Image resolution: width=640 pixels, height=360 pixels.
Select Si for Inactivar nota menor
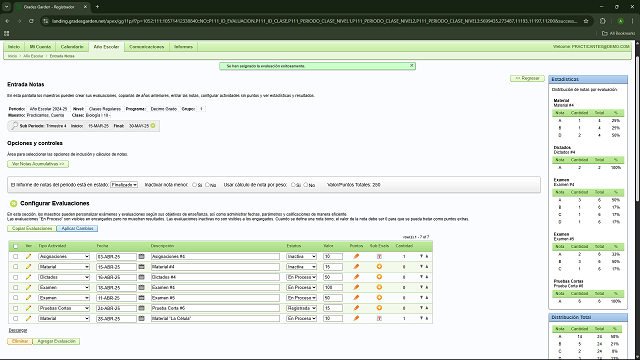pyautogui.click(x=194, y=185)
